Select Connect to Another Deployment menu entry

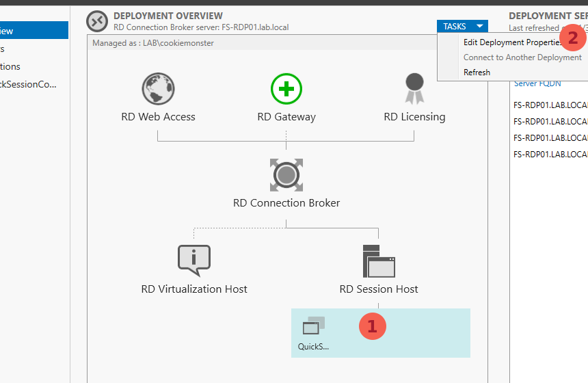522,57
